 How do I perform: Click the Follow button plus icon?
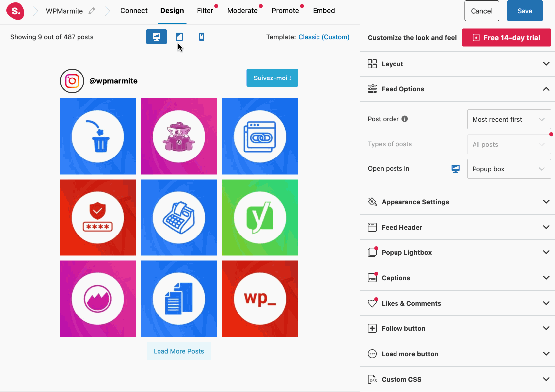click(x=372, y=328)
